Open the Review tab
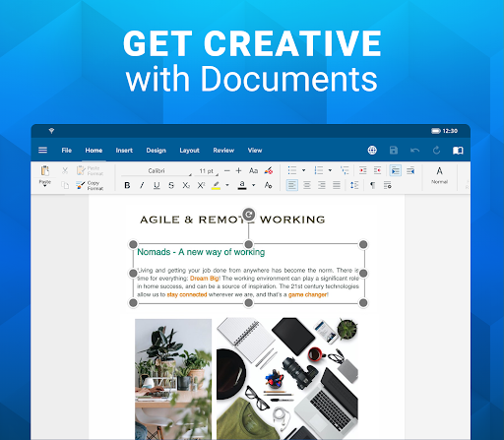 (x=223, y=151)
